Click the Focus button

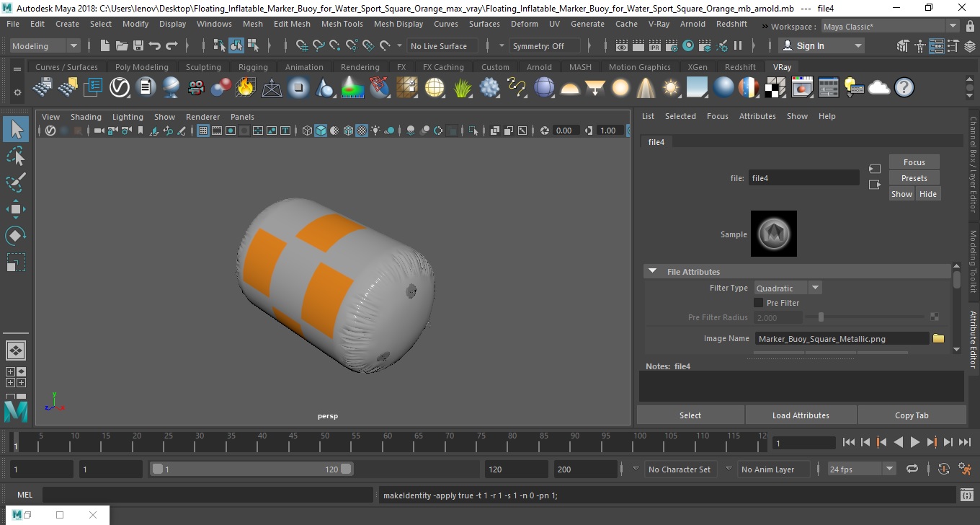pyautogui.click(x=914, y=162)
